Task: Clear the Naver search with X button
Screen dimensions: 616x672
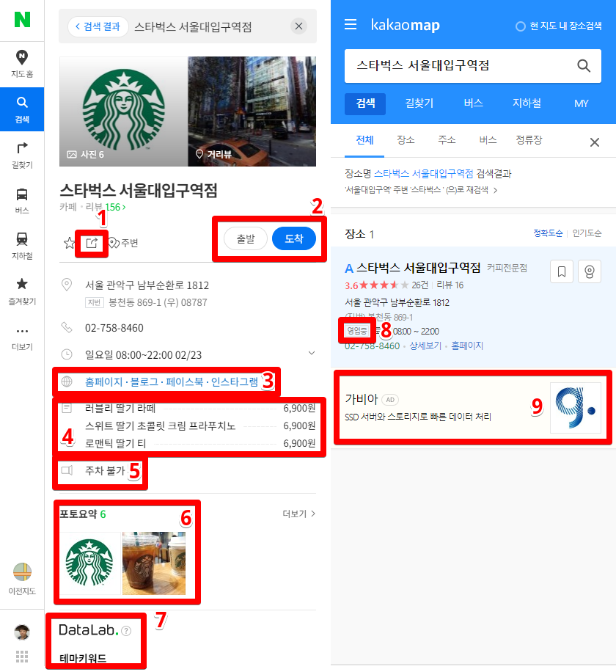Action: point(298,26)
